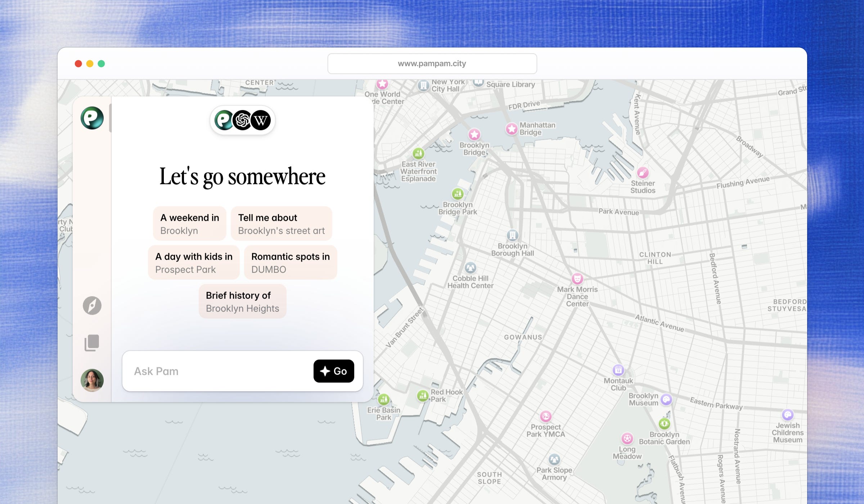Click the Wikipedia source icon

[x=261, y=120]
